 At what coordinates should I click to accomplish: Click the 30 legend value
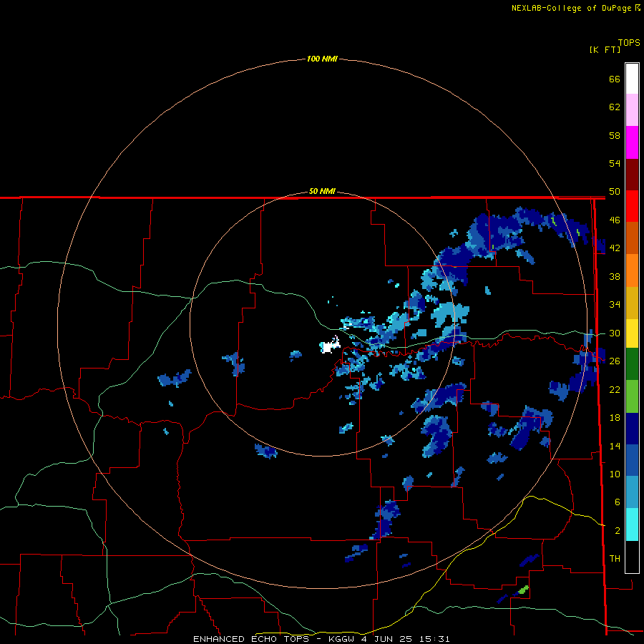coord(615,333)
